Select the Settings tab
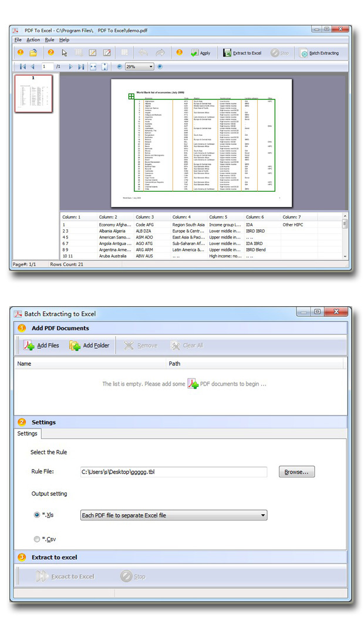The width and height of the screenshot is (364, 633). [x=28, y=434]
